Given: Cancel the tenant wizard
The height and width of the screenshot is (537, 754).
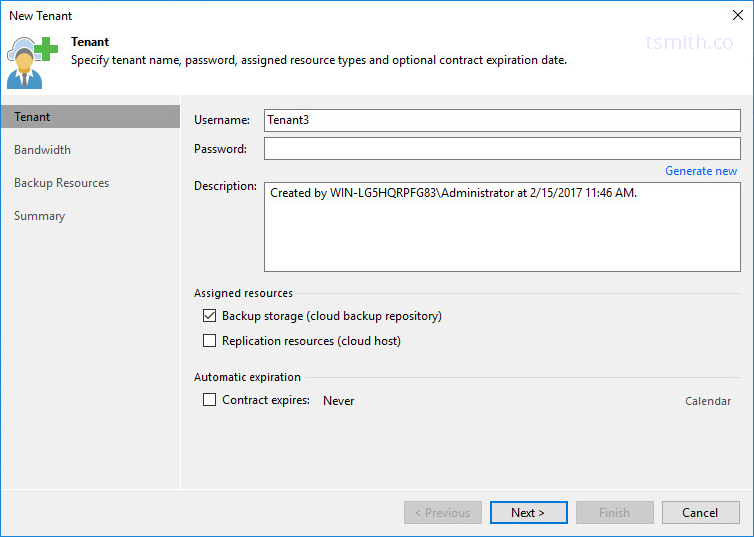Looking at the screenshot, I should tap(700, 512).
